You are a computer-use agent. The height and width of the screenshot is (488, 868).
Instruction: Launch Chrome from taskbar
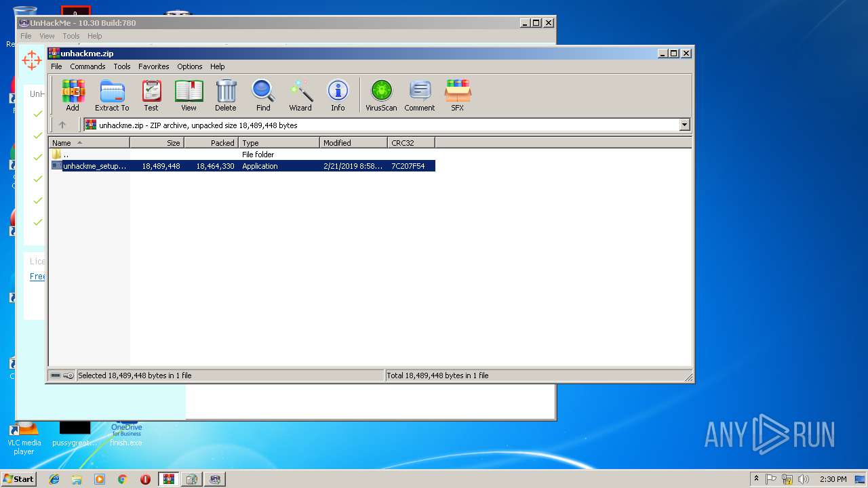(123, 479)
